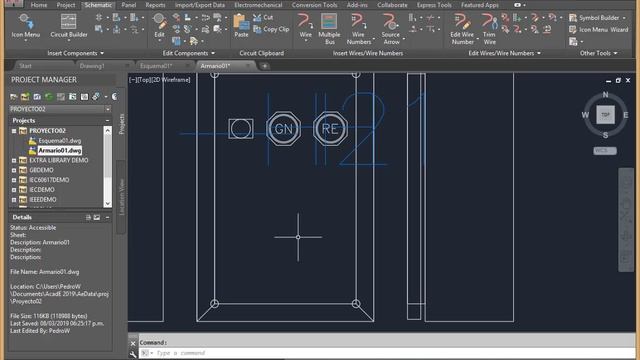Screen dimensions: 640x360
Task: Select the Multiple Bus tool
Action: (x=329, y=29)
